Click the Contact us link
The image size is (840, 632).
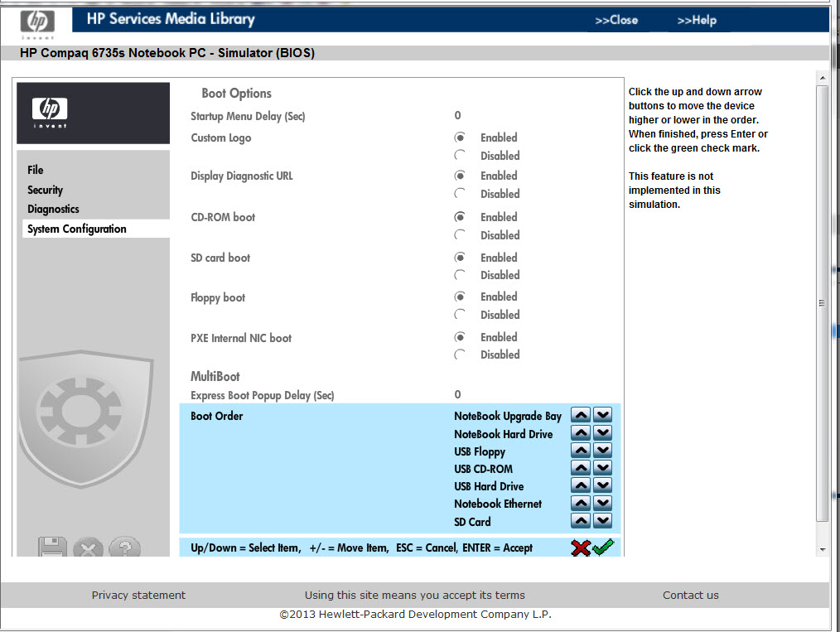click(691, 595)
